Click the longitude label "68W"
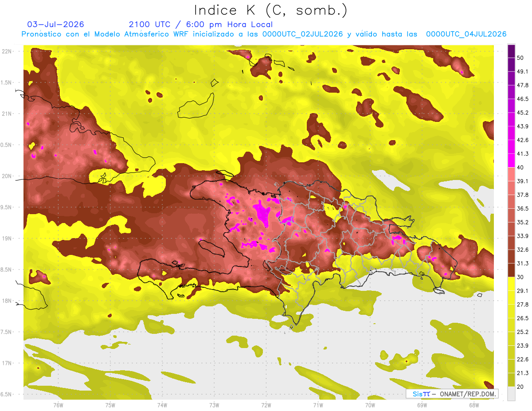The width and height of the screenshot is (532, 411). (x=474, y=405)
